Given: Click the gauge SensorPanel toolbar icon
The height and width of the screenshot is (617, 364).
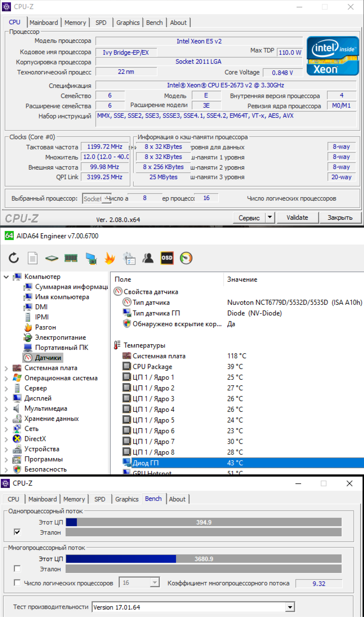Looking at the screenshot, I should point(186,258).
